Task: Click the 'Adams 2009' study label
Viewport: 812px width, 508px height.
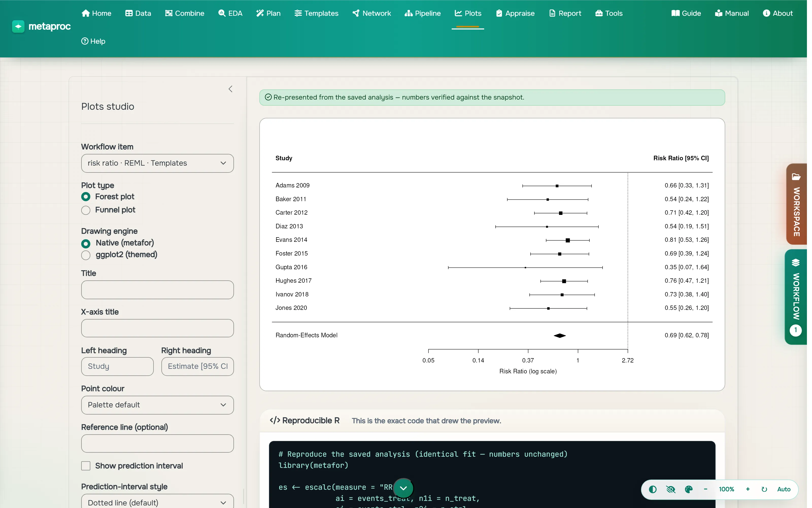Action: click(293, 185)
